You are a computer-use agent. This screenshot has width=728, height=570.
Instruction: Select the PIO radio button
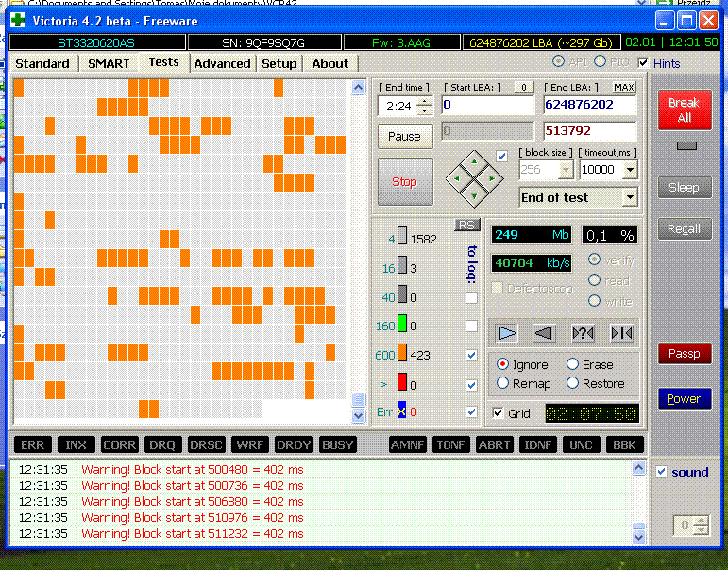pyautogui.click(x=600, y=61)
